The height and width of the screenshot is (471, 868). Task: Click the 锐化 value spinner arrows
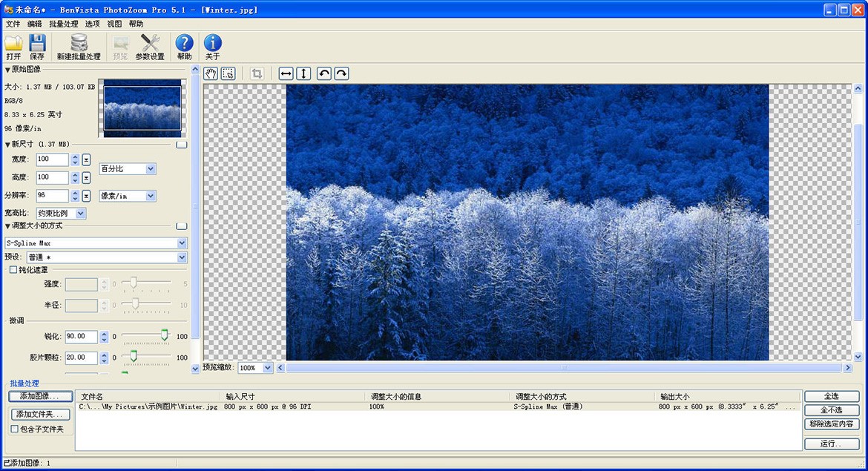104,337
